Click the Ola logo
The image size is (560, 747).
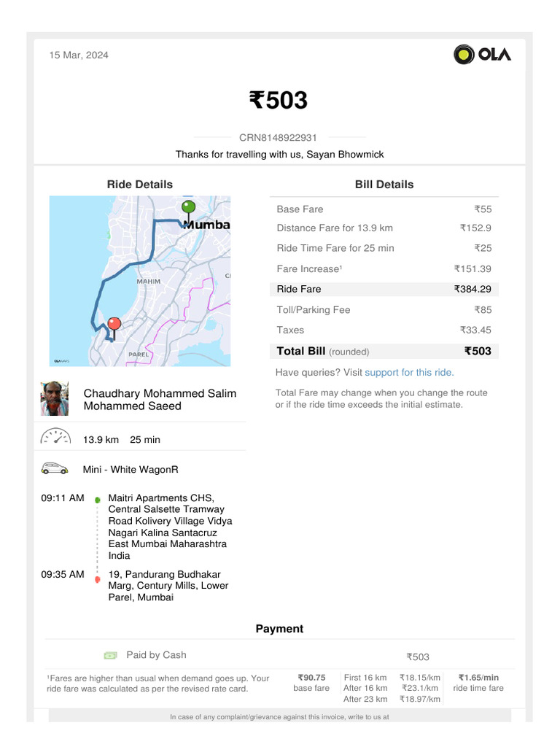tap(482, 55)
